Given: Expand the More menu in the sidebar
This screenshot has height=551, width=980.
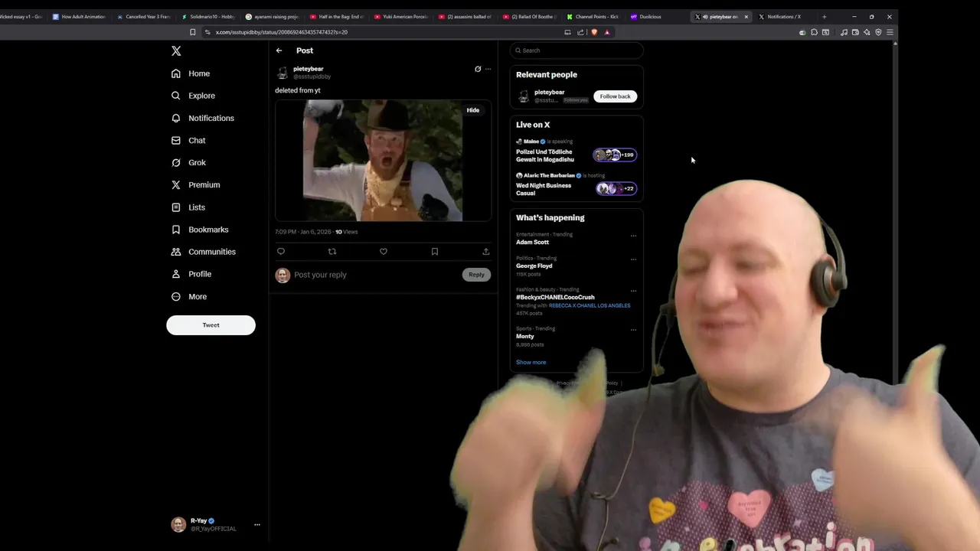Looking at the screenshot, I should [x=189, y=296].
